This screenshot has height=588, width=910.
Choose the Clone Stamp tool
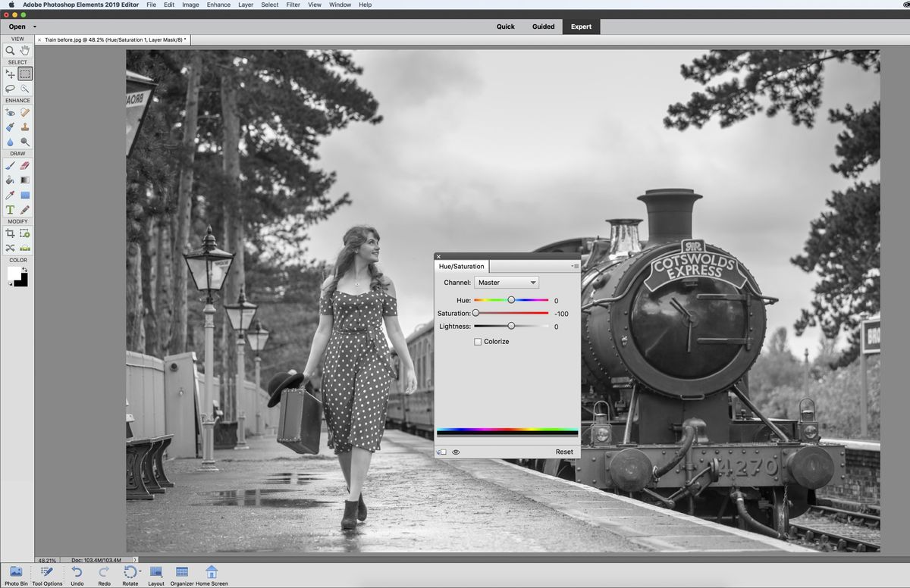tap(24, 127)
